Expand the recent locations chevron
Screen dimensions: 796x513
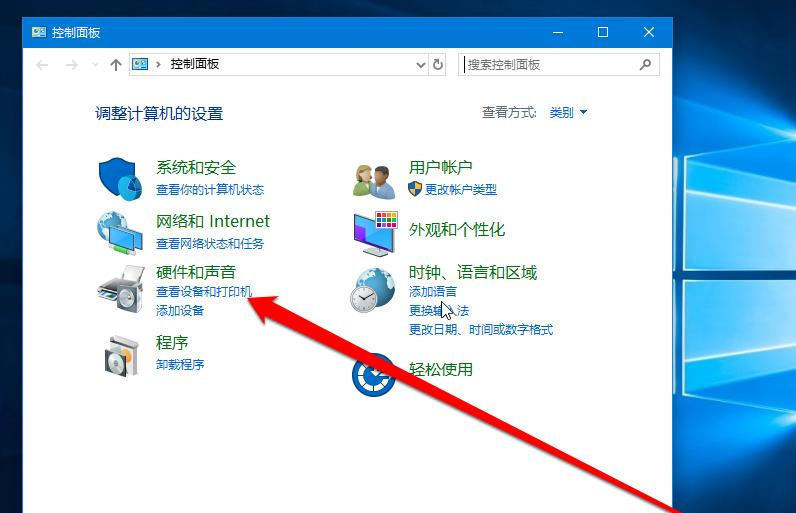(95, 64)
